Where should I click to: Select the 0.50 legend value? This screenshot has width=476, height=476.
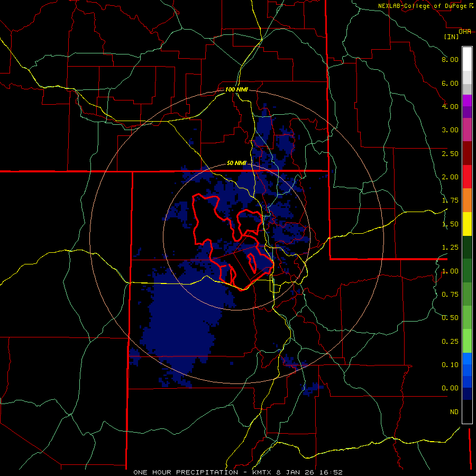(450, 318)
